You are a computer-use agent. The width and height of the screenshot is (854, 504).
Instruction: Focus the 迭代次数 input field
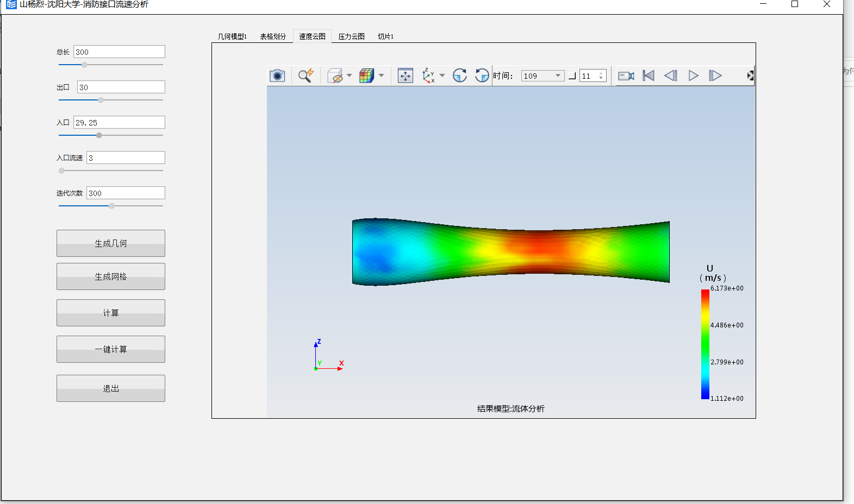coord(126,193)
